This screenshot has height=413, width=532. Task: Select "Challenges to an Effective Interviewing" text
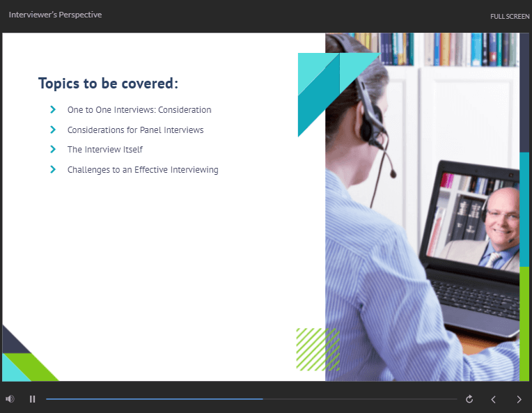click(143, 170)
